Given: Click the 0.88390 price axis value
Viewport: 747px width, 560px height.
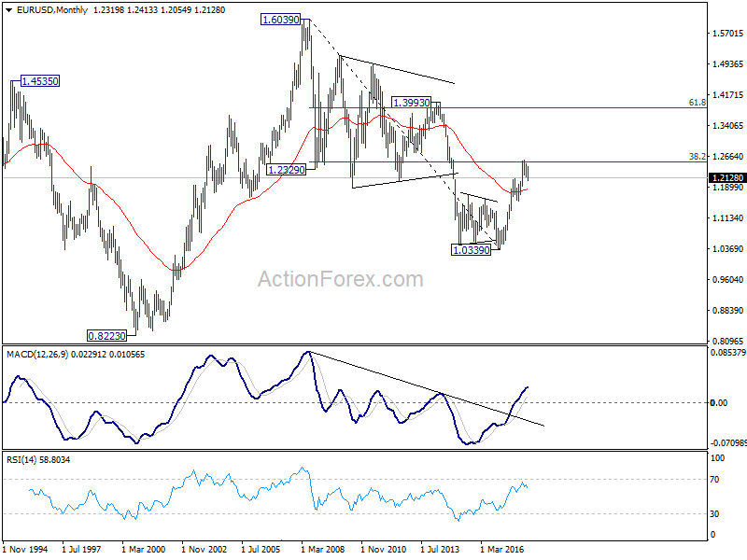Looking at the screenshot, I should coord(727,311).
